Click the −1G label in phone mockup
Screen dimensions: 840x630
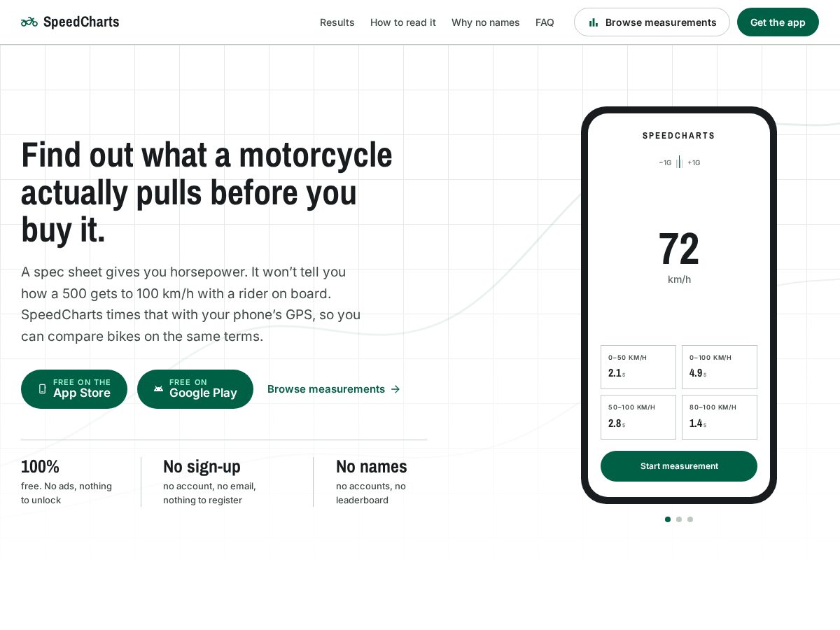pos(665,162)
